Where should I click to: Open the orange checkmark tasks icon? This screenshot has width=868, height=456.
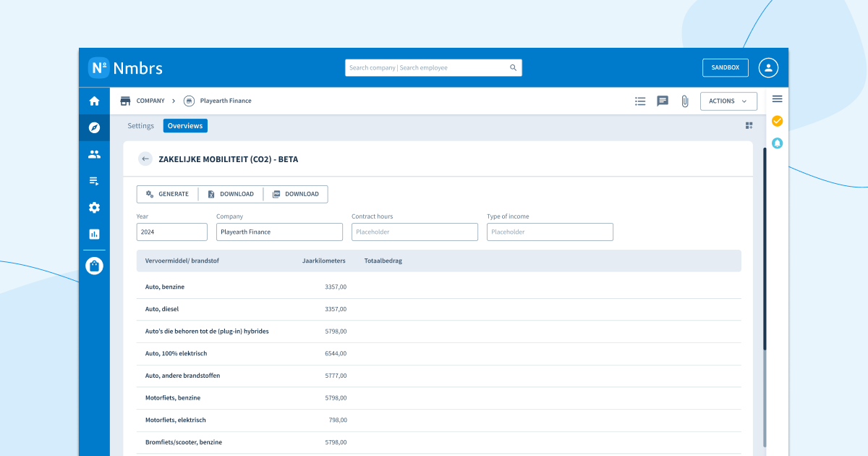tap(778, 121)
